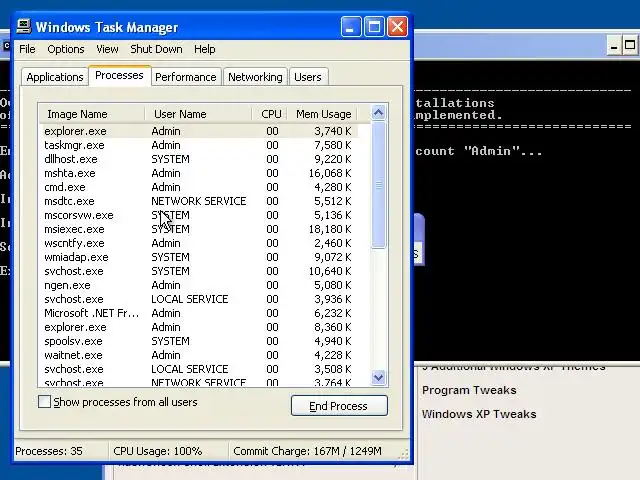Select the wscntfy.exe process
Screen dimensions: 640x480
[x=199, y=243]
